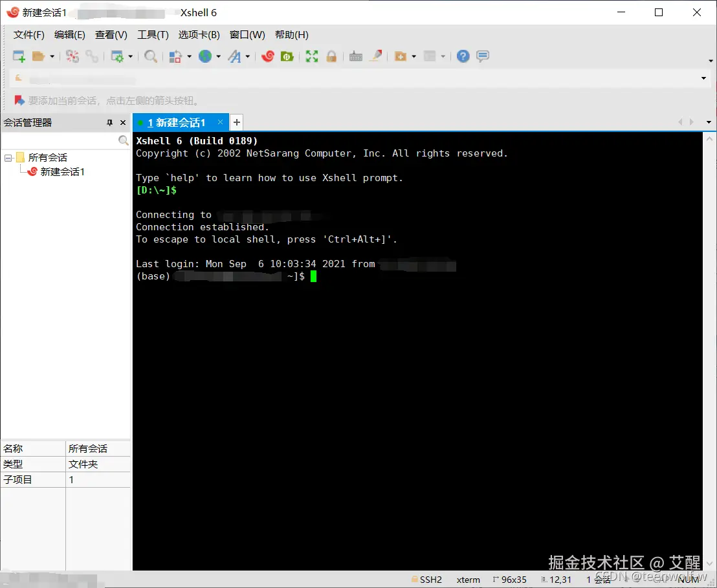The image size is (717, 588).
Task: Click the lock screen padlock icon
Action: (x=331, y=56)
